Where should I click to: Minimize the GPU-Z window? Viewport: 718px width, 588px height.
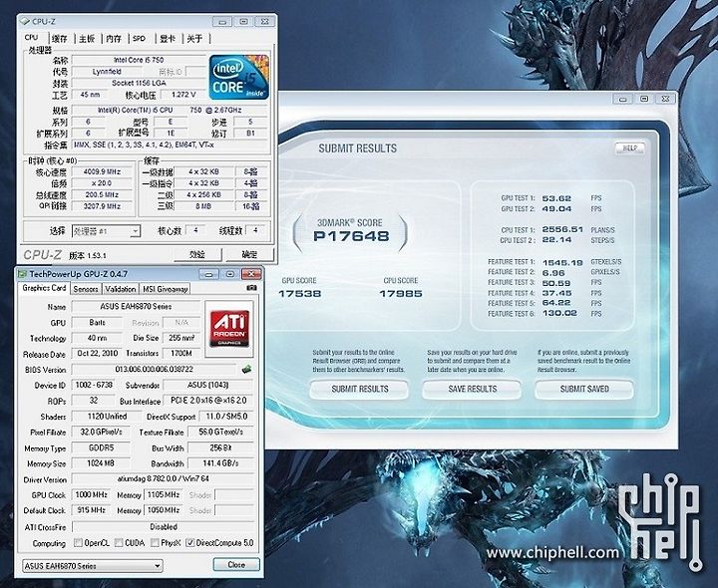coord(208,274)
